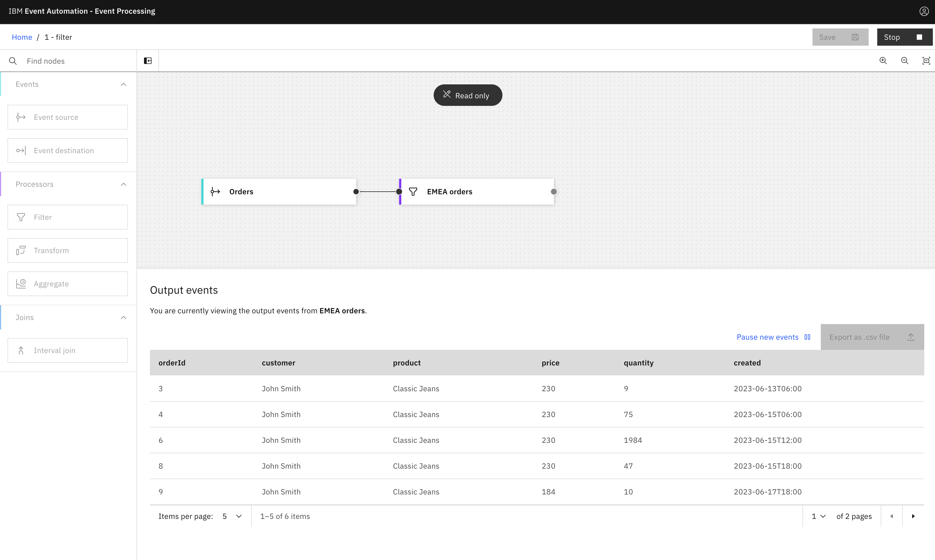Screen dimensions: 935x560
Task: Click the Interval join icon
Action: pyautogui.click(x=21, y=350)
